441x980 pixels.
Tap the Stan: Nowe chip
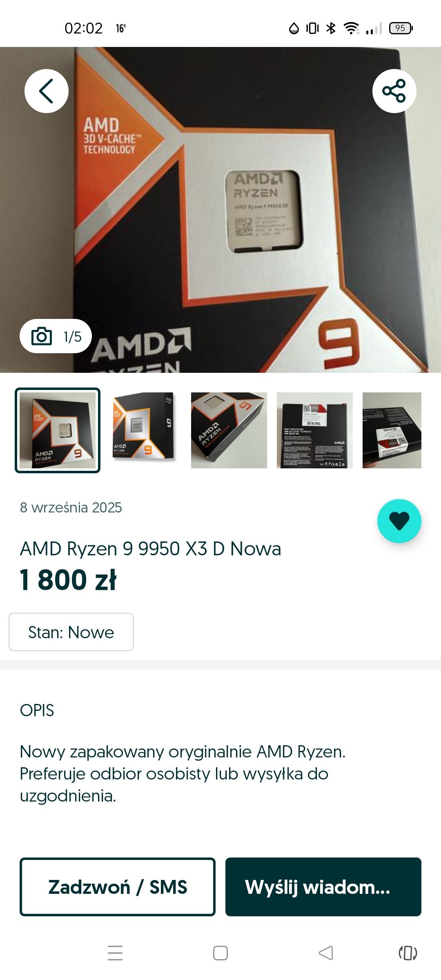[x=71, y=632]
